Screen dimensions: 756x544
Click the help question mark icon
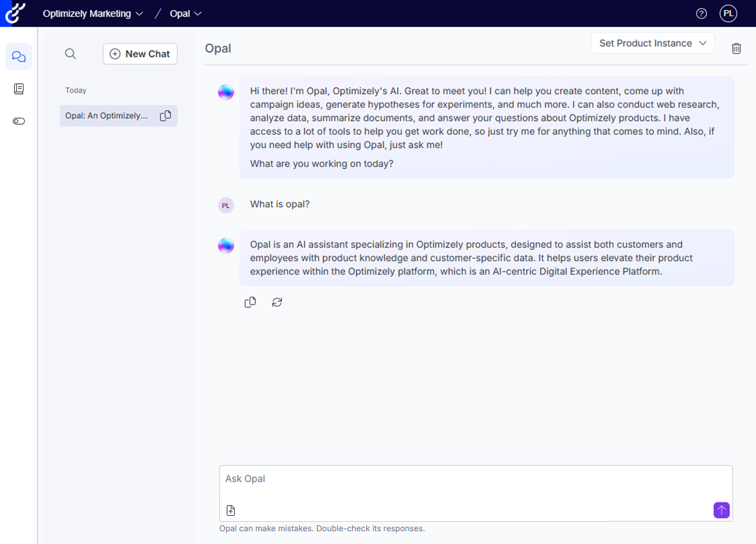701,13
